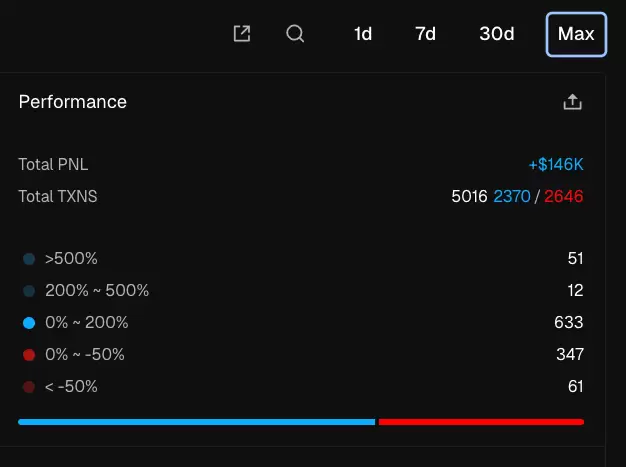Click the red 2646 sell transactions count
Screen dimensions: 626x467
click(x=564, y=196)
